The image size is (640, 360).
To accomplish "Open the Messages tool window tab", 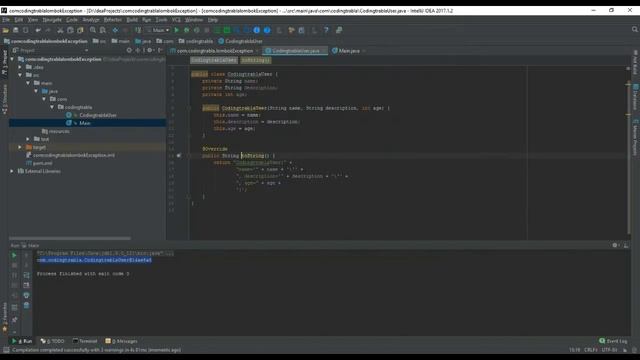I will [x=121, y=341].
